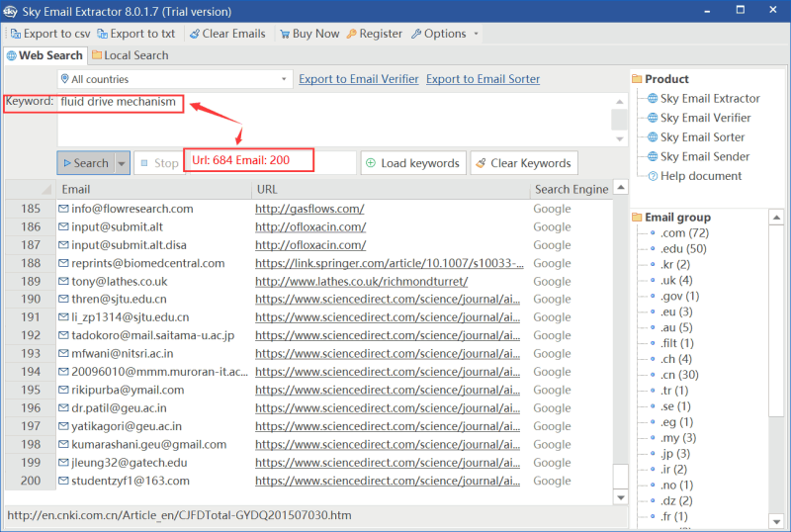Click the Export to Email Verifier link
This screenshot has height=532, width=791.
coord(359,79)
